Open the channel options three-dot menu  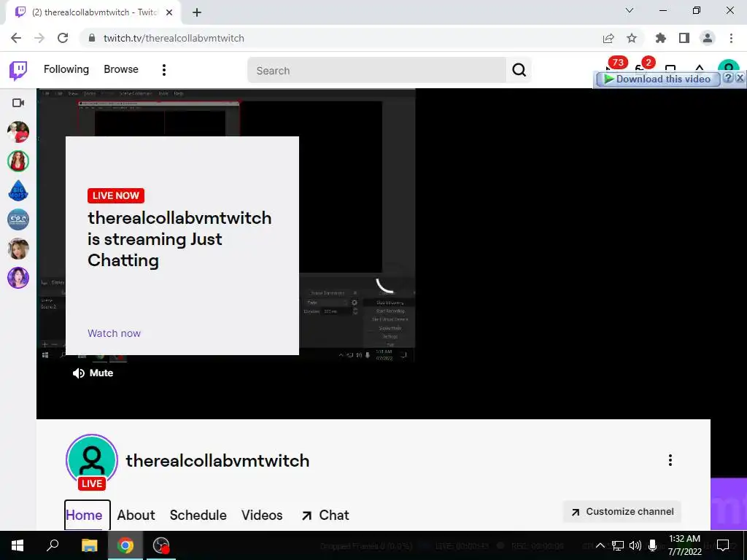tap(670, 460)
